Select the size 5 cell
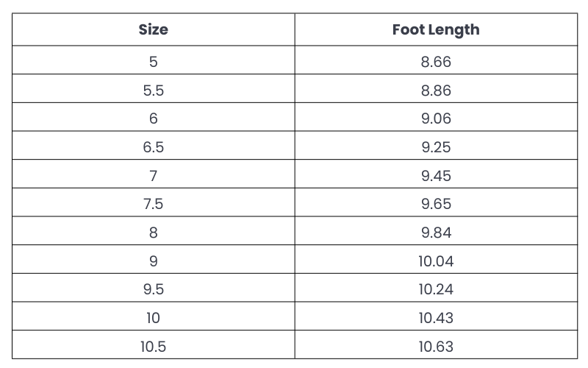Viewport: 588px width, 368px height. click(x=153, y=62)
